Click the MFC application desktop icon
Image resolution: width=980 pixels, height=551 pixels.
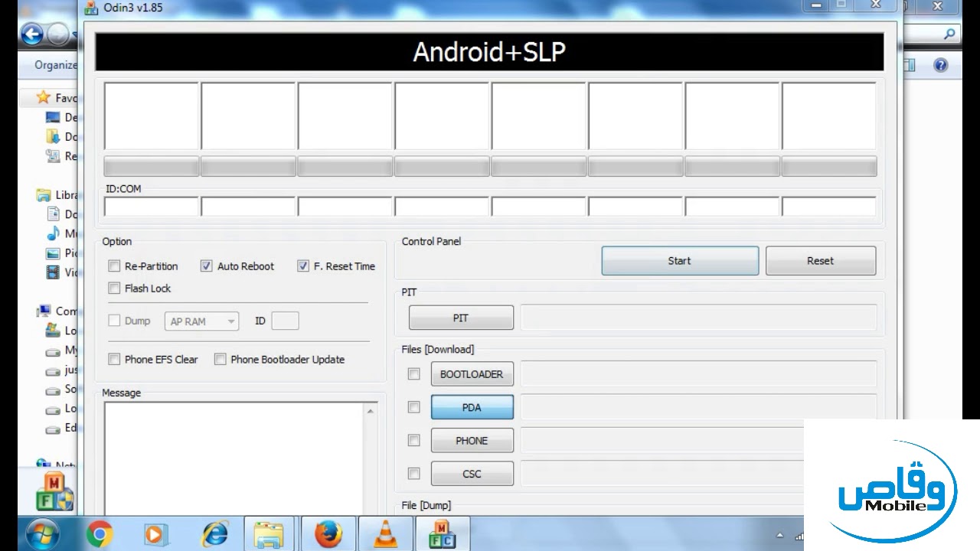pyautogui.click(x=54, y=491)
